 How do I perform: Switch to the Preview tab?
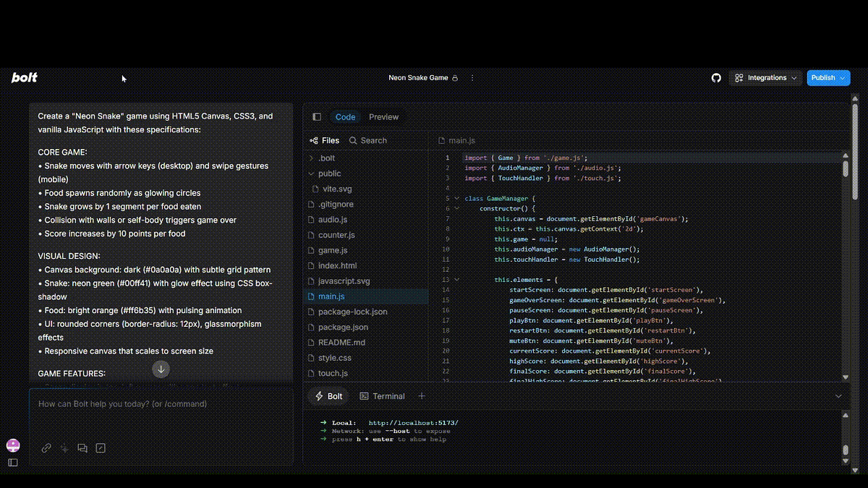coord(383,116)
